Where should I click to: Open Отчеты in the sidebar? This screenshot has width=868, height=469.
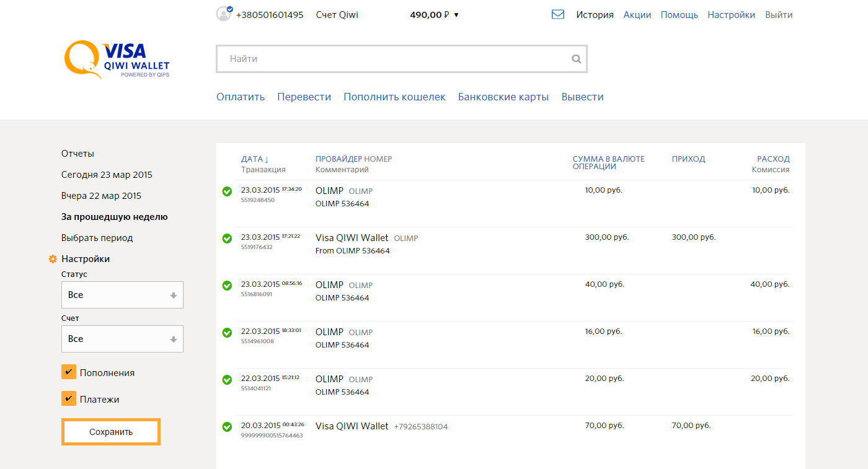pyautogui.click(x=77, y=154)
